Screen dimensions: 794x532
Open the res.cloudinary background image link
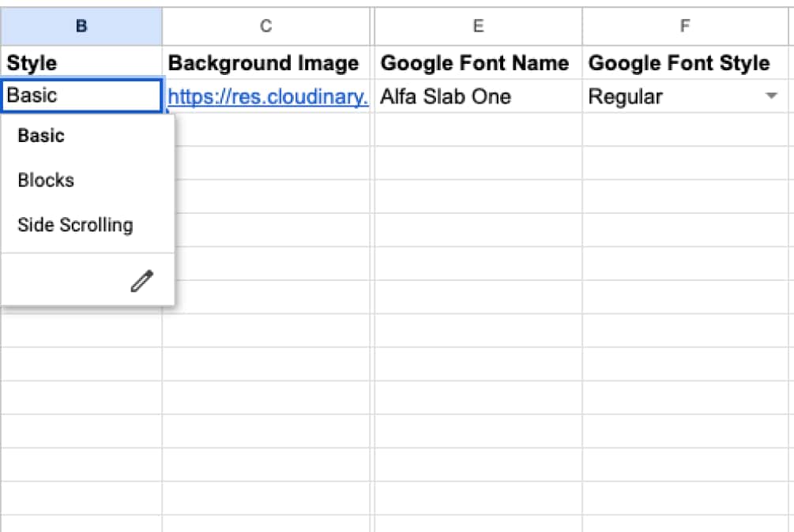point(268,96)
